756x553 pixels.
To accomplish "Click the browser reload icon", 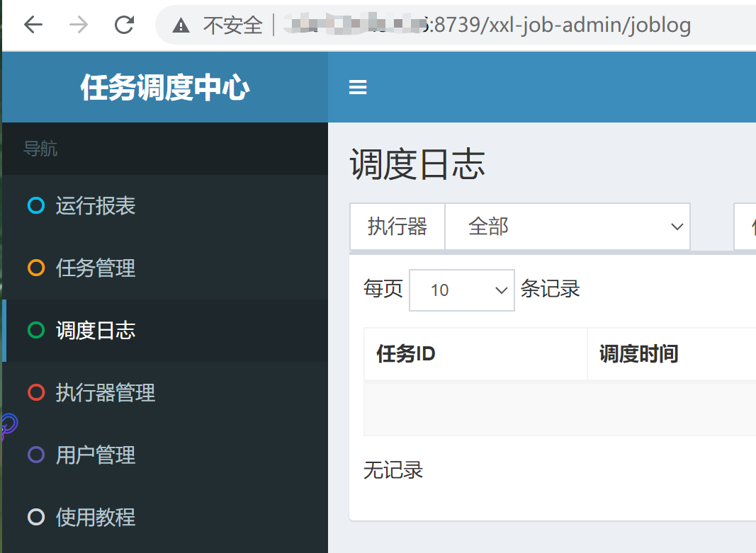I will (125, 25).
